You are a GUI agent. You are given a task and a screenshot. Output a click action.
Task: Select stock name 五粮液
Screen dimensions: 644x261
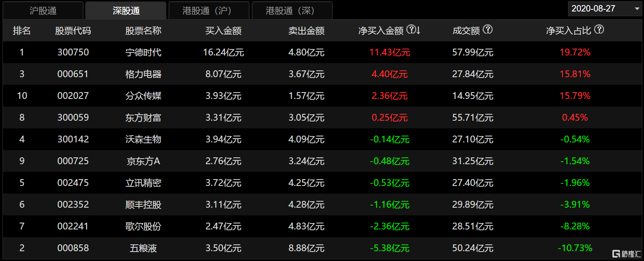(143, 248)
